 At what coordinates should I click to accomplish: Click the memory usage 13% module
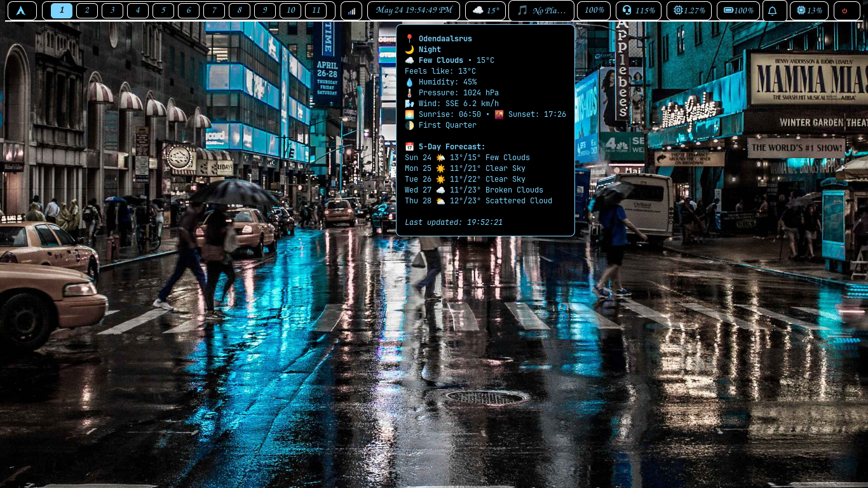(x=809, y=10)
